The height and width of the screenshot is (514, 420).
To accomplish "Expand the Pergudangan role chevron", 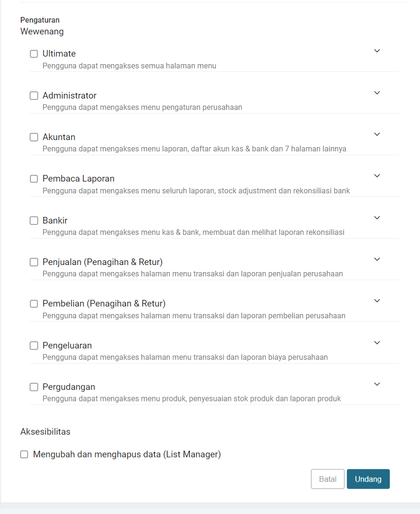I will (x=377, y=384).
